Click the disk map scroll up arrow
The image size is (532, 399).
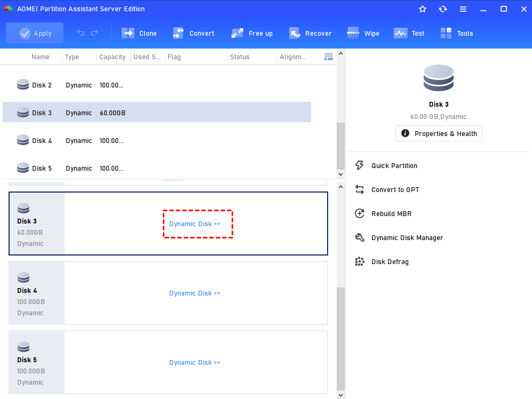pyautogui.click(x=340, y=187)
